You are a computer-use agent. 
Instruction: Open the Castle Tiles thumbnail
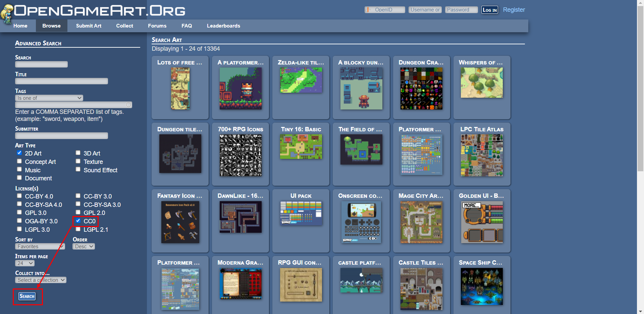point(421,289)
